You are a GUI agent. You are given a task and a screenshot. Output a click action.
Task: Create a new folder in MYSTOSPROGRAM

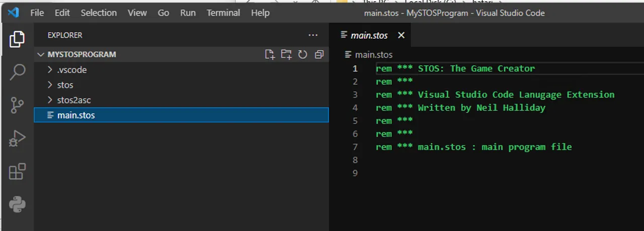[286, 54]
